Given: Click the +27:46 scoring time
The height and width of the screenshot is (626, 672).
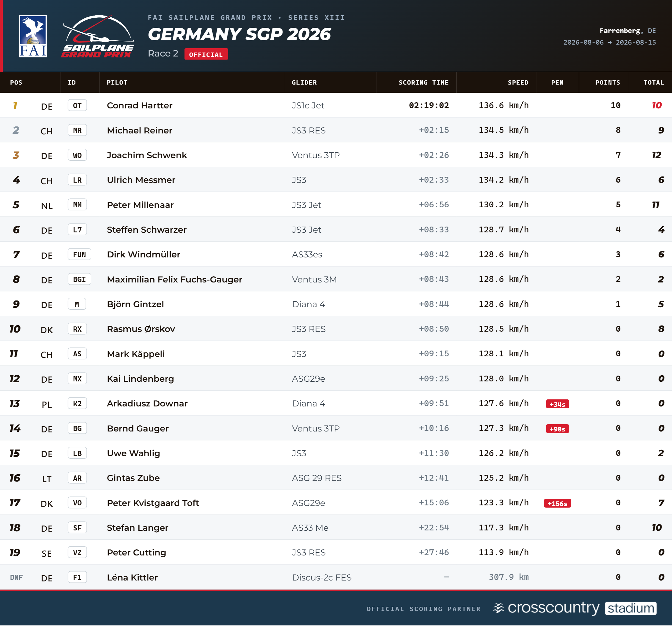Looking at the screenshot, I should pos(434,552).
